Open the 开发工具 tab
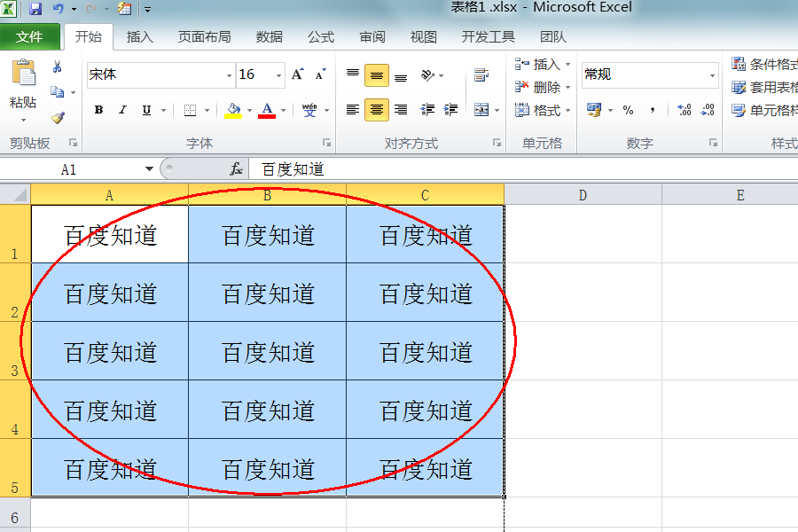The image size is (798, 532). click(x=488, y=36)
